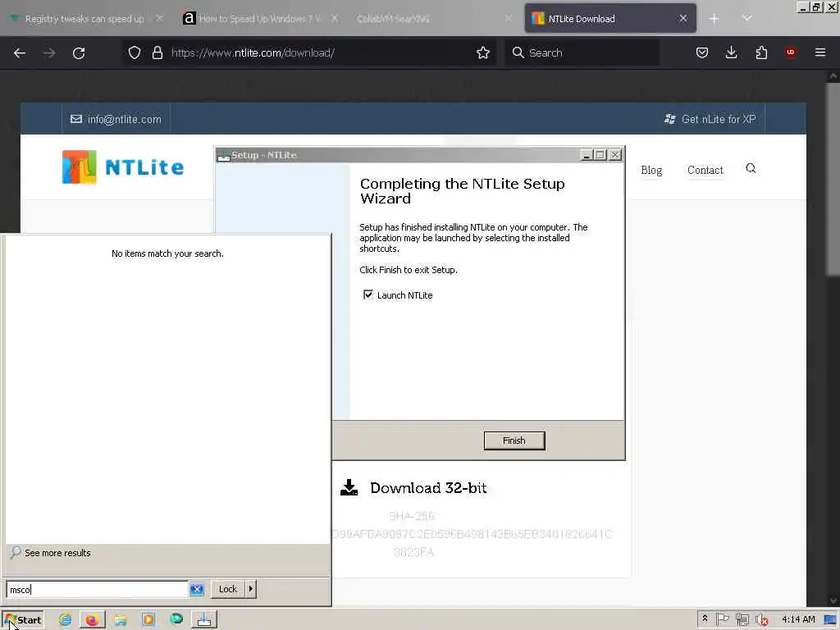Image resolution: width=840 pixels, height=630 pixels.
Task: Open the Contact menu item
Action: pyautogui.click(x=705, y=171)
